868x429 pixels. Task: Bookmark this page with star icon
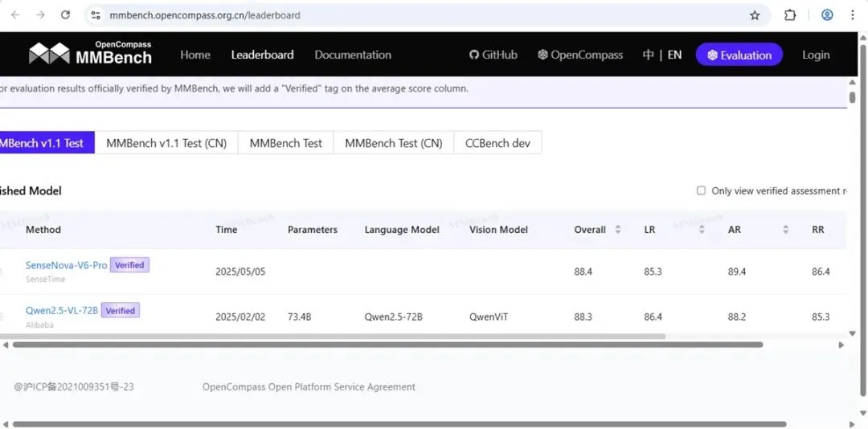coord(755,15)
